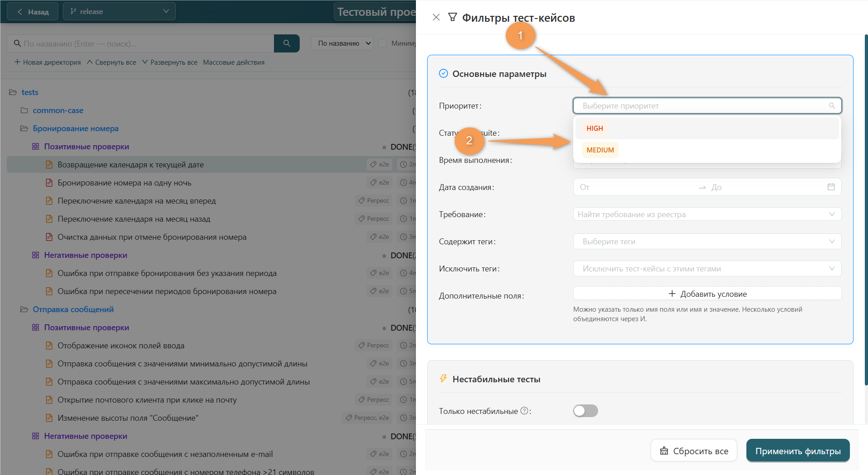
Task: Focus the Выберите приоритет combo box
Action: [x=707, y=105]
